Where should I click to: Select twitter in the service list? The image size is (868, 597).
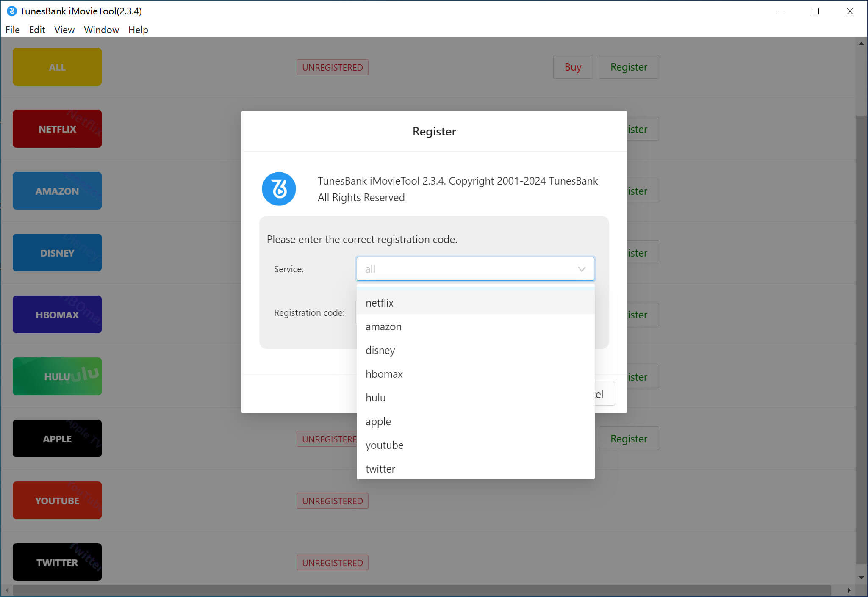tap(475, 469)
